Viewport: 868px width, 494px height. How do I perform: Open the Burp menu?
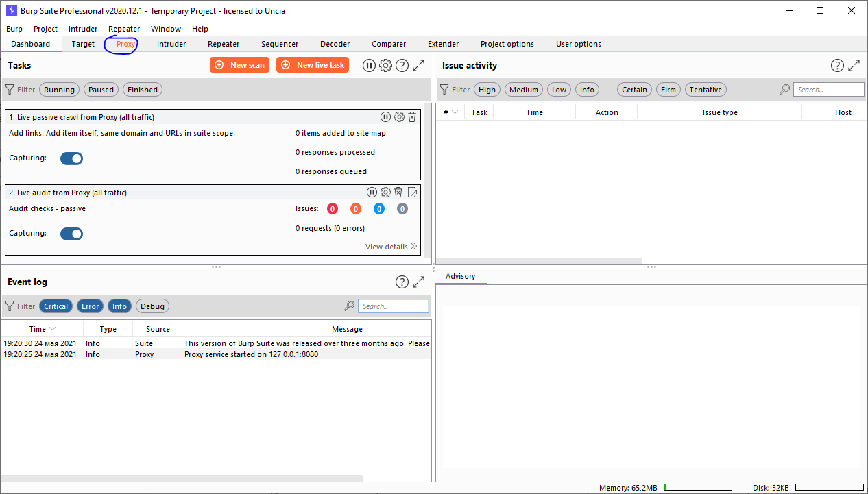tap(14, 29)
